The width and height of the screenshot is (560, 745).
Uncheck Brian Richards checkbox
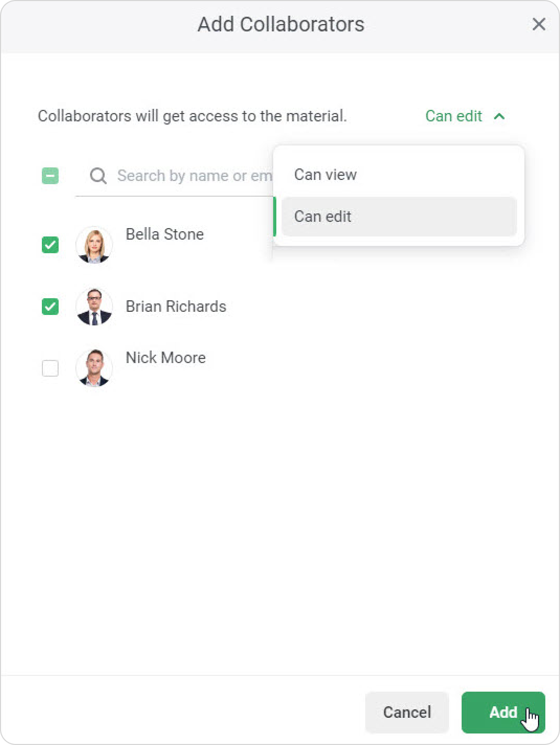tap(50, 307)
